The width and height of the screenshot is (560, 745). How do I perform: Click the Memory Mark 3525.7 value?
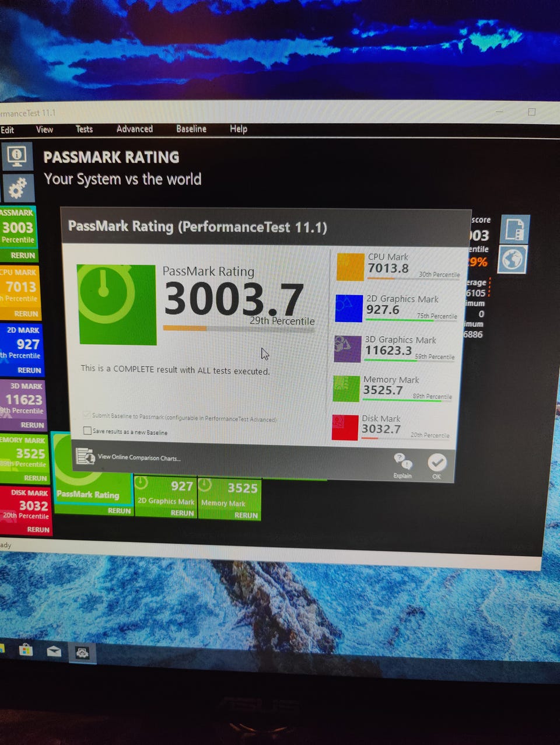383,390
